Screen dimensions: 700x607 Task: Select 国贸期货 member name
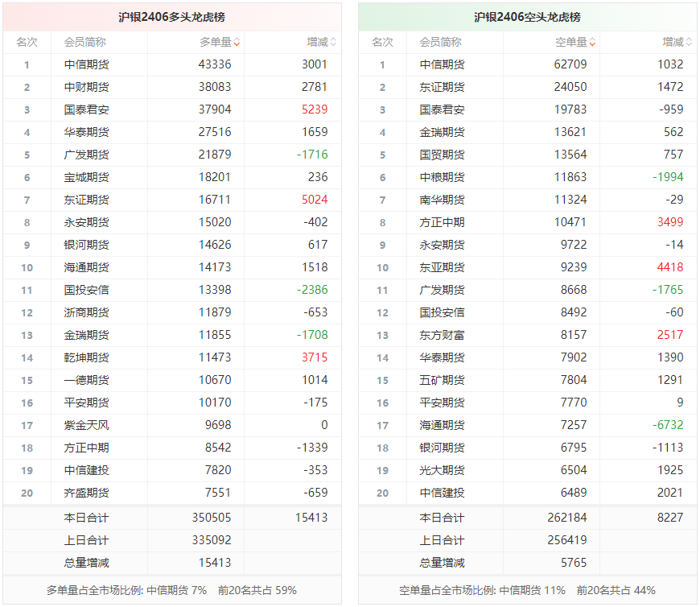tap(442, 155)
